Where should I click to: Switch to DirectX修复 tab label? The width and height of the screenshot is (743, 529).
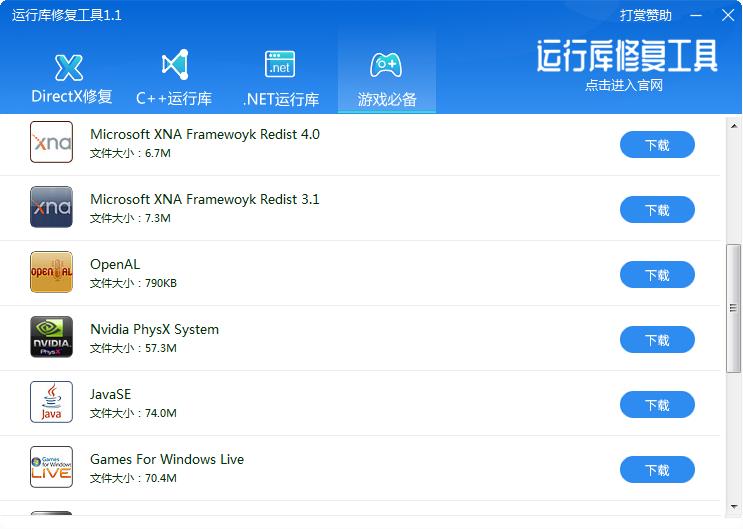[x=72, y=97]
